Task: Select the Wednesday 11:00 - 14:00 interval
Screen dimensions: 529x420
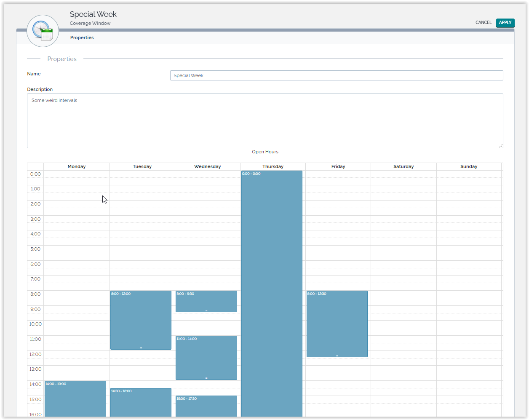Action: [x=206, y=358]
